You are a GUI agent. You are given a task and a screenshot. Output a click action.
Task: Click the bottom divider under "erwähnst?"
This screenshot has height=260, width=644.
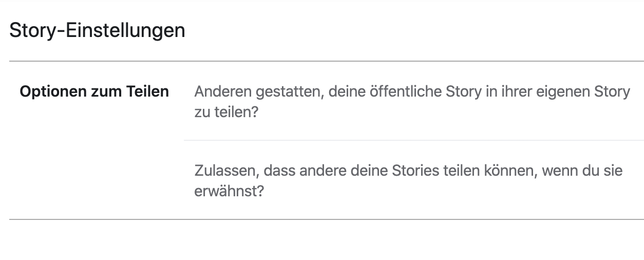(x=326, y=219)
